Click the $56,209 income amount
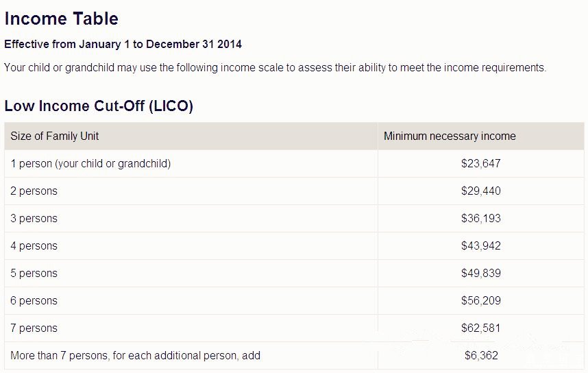588x373 pixels. click(x=481, y=301)
